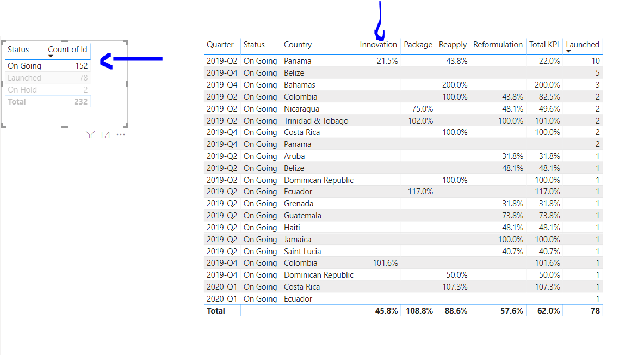Select the Bahamas country cell

[300, 85]
